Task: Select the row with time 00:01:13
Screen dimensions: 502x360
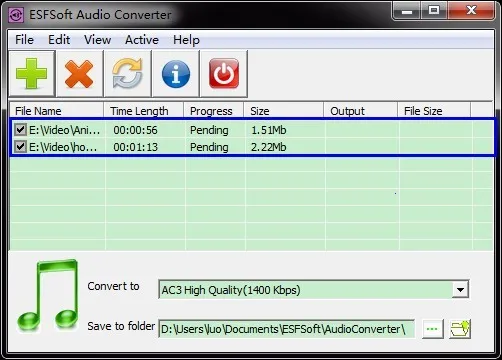Action: coord(252,147)
